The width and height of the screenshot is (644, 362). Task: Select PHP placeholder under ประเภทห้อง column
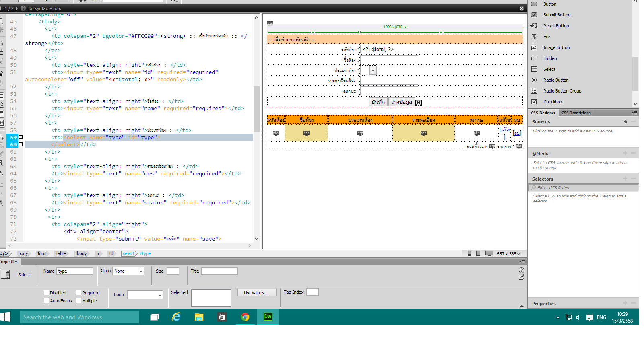360,133
